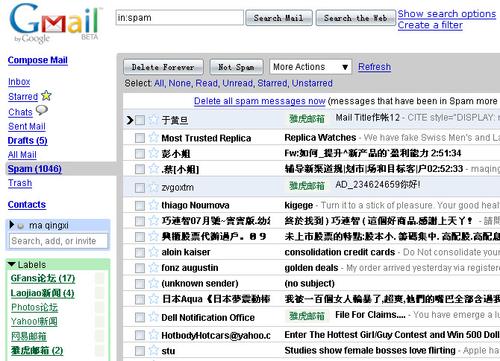Screen dimensions: 500x361
Task: Click the search box containing in:spam
Action: coord(179,18)
